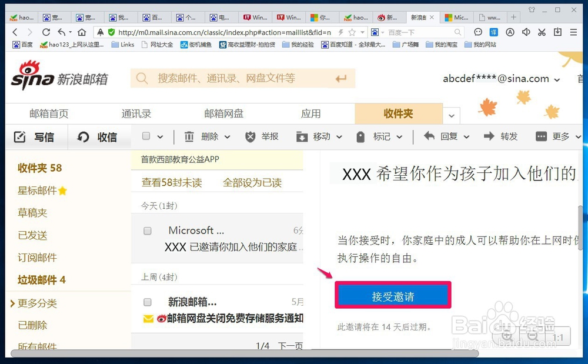Open the 百度 bookmark in bookmarks bar
This screenshot has width=588, height=364.
click(x=22, y=45)
